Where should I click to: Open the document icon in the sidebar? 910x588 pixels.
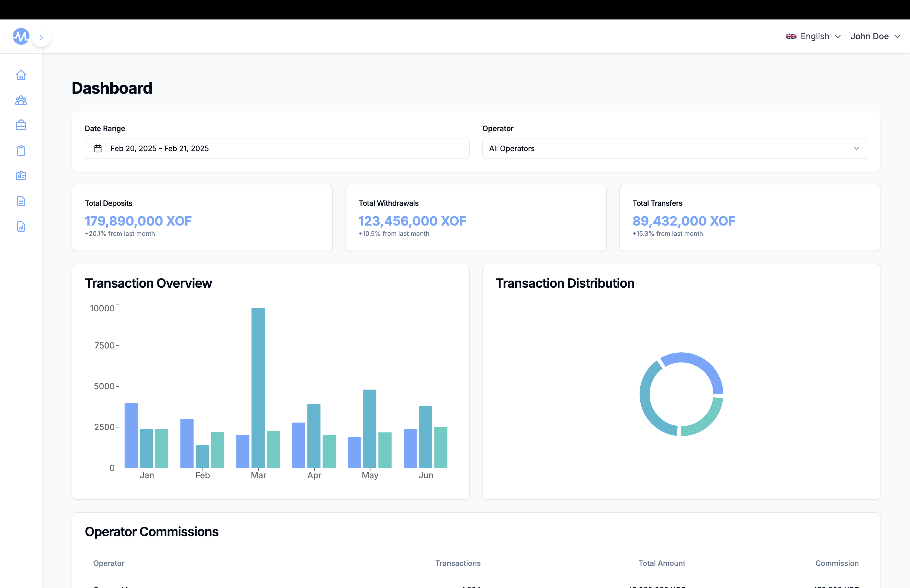[x=21, y=201]
